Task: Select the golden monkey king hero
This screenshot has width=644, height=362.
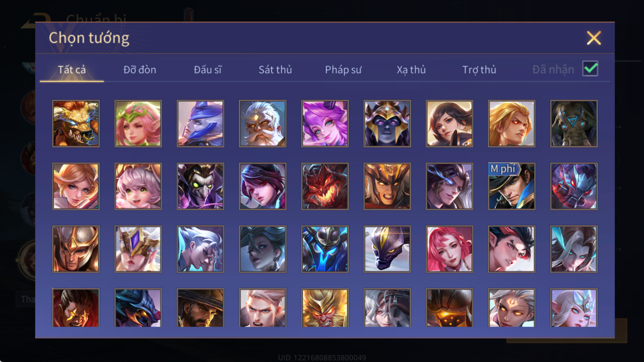Action: click(x=325, y=308)
